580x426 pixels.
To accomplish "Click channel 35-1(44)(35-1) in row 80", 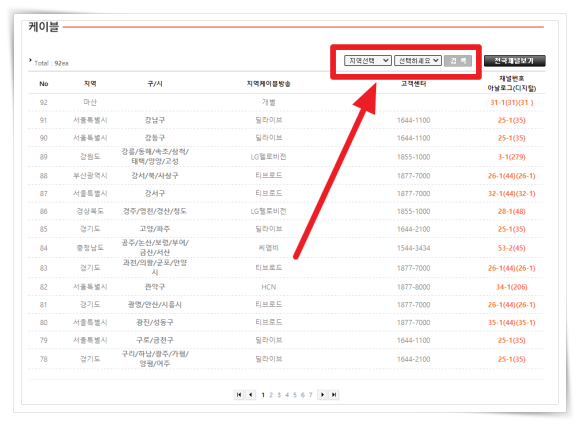I will tap(512, 322).
